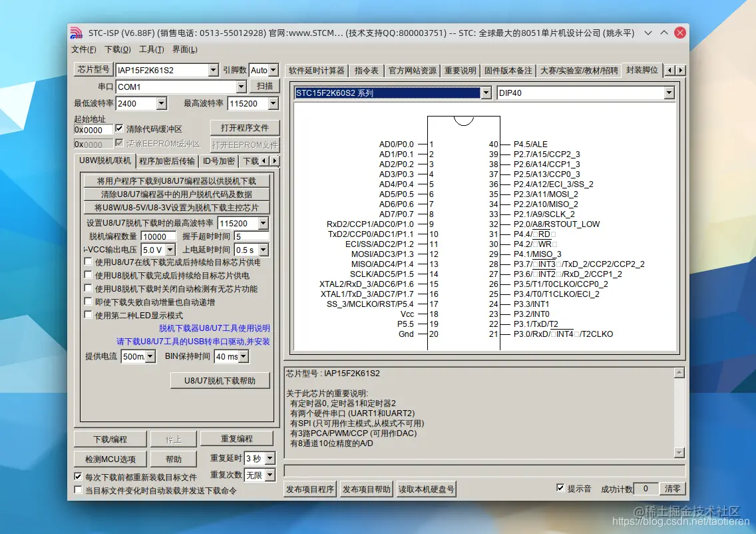
Task: Switch to 重要说明 tab
Action: (x=461, y=71)
